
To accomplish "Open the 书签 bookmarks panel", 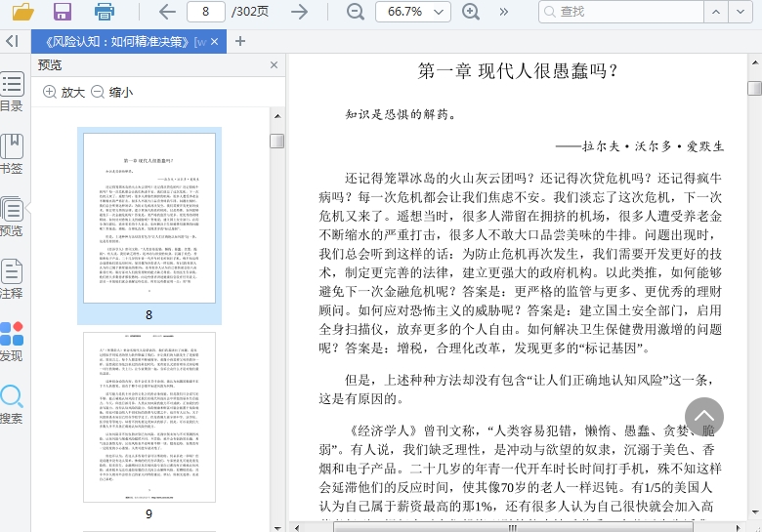I will 11,154.
